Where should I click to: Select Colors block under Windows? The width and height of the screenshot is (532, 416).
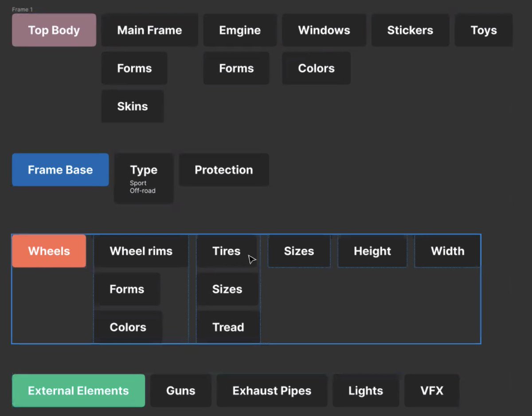(x=316, y=68)
